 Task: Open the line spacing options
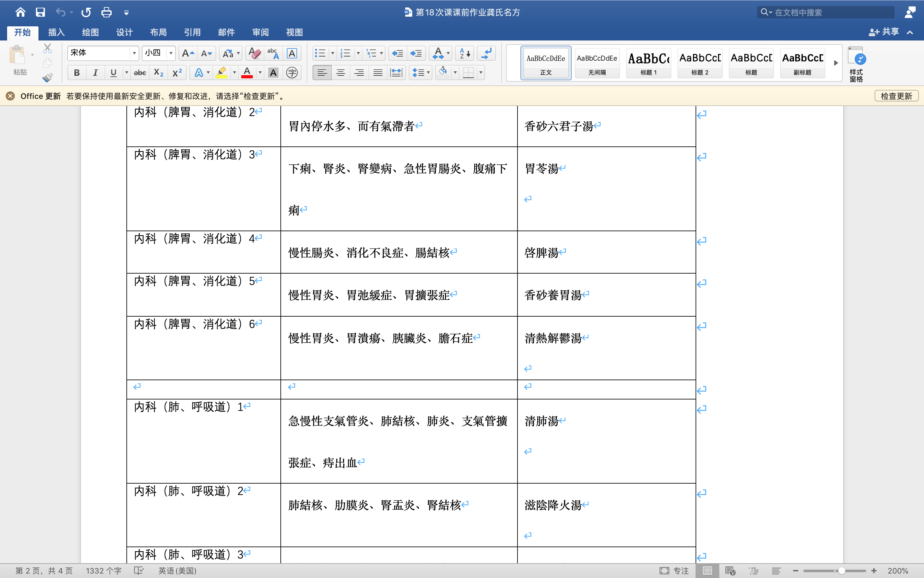click(x=420, y=73)
